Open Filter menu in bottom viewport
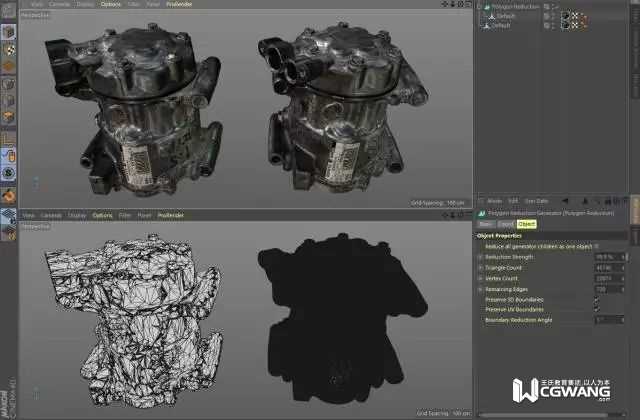Screen dimensions: 640x420 coord(125,215)
